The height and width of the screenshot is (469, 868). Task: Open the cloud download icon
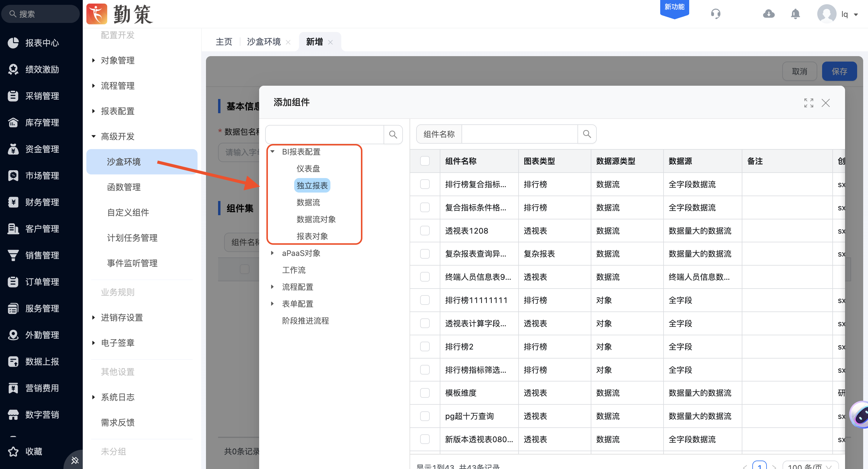pos(769,14)
